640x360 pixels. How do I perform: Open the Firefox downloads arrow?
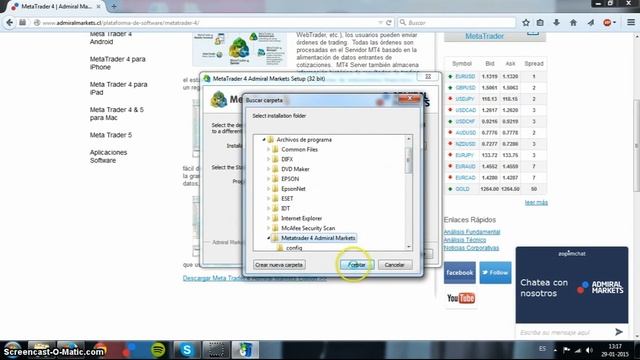pos(556,23)
